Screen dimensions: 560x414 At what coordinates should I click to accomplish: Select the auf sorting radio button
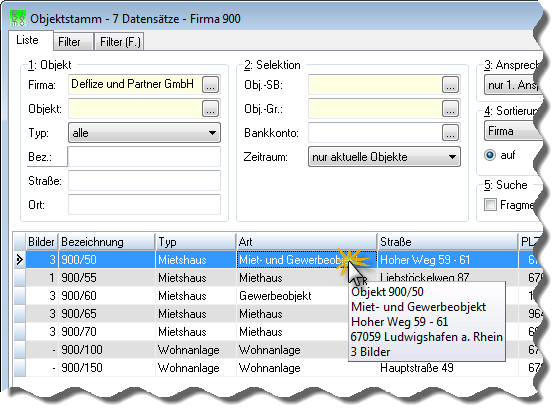pyautogui.click(x=490, y=155)
